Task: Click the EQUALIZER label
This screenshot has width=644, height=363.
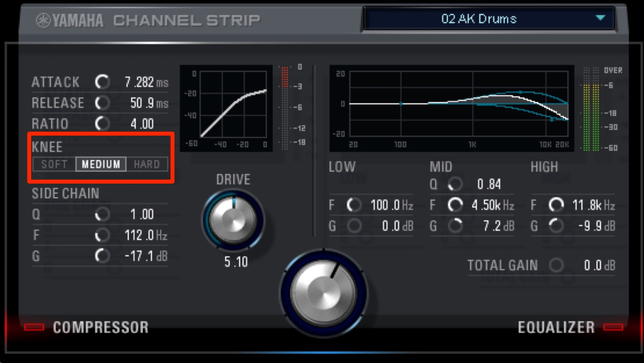Action: (x=556, y=327)
